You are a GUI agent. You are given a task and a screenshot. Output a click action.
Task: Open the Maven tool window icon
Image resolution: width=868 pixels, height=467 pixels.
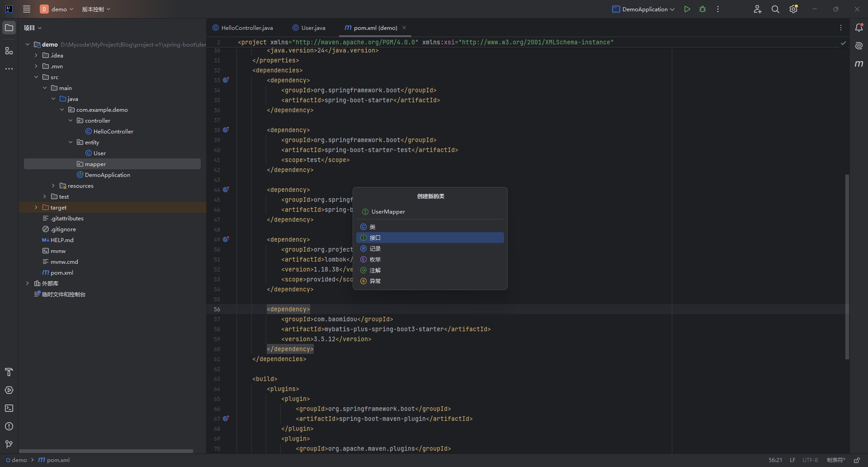click(859, 64)
